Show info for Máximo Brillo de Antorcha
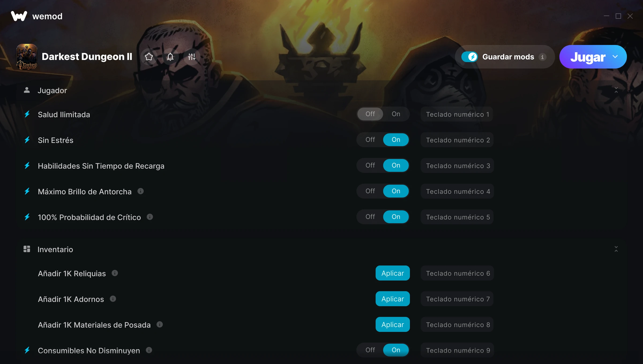The image size is (643, 364). pos(141,191)
